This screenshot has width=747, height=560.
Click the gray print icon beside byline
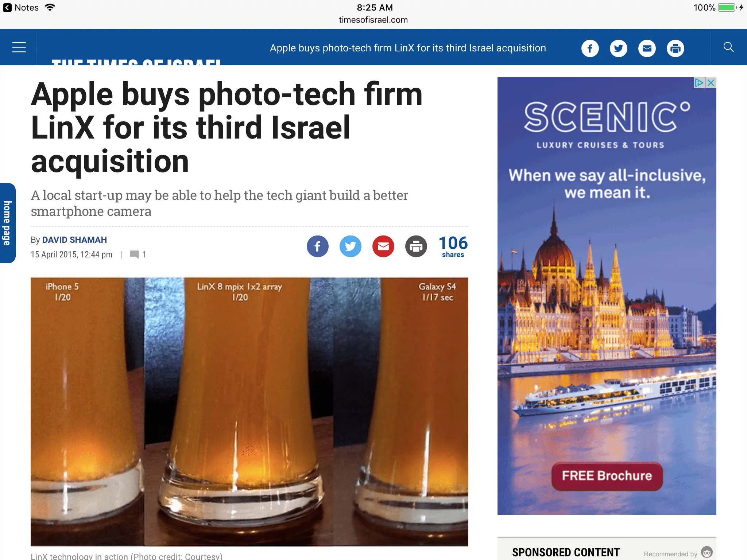(416, 246)
